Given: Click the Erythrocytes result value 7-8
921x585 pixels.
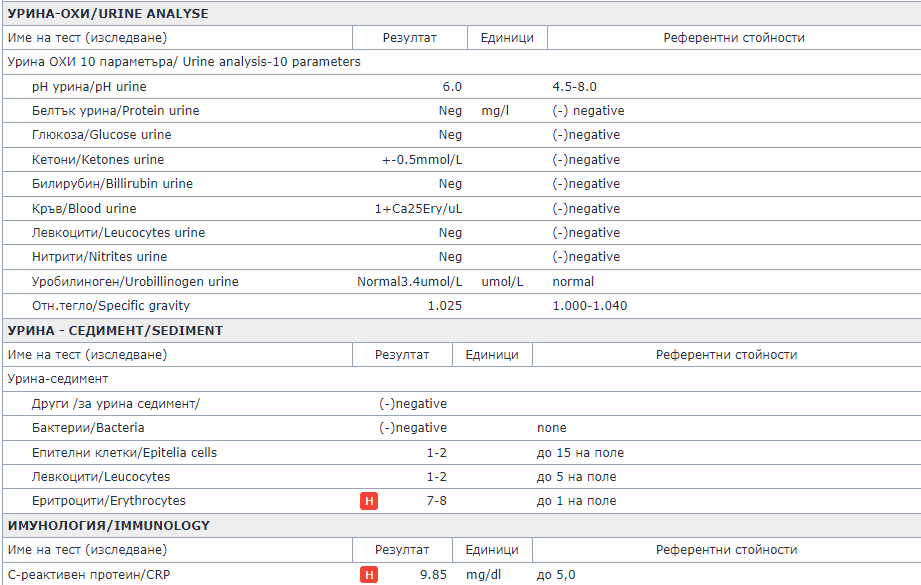Looking at the screenshot, I should coord(436,501).
